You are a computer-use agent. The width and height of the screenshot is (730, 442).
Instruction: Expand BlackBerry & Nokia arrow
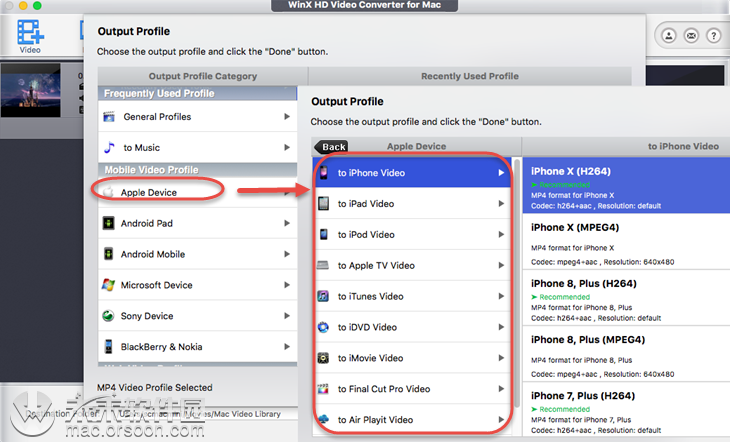(x=287, y=347)
